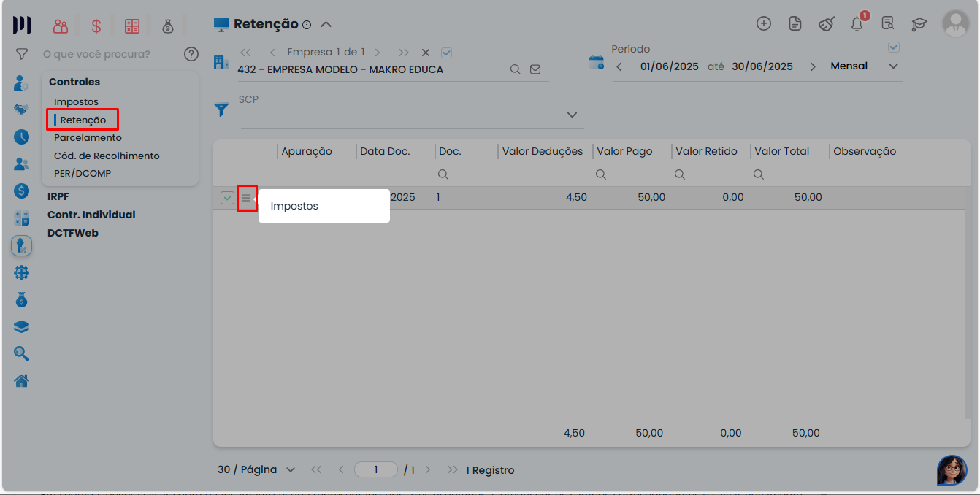The height and width of the screenshot is (495, 980).
Task: Select Impostos from the context menu
Action: click(x=294, y=206)
